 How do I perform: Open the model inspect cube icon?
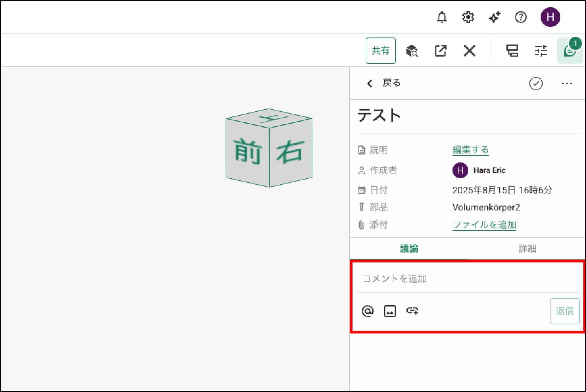[x=412, y=51]
